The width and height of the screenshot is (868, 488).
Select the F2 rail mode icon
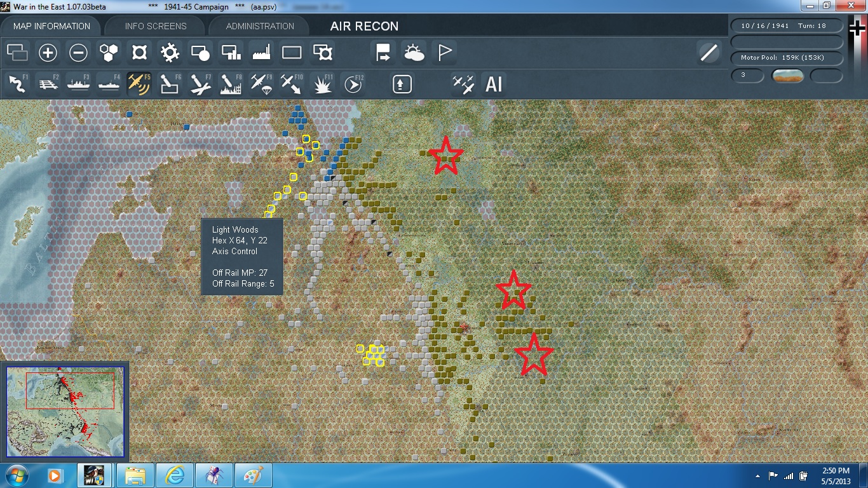click(x=48, y=84)
